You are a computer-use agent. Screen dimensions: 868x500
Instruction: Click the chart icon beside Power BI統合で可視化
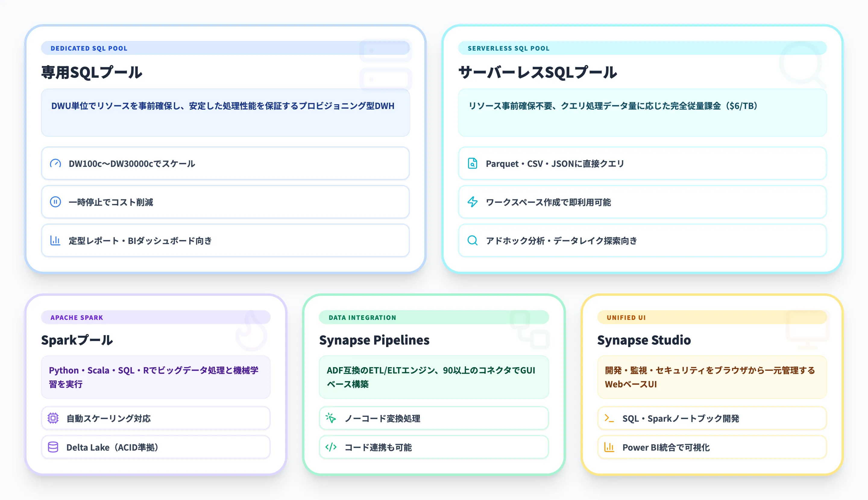609,447
